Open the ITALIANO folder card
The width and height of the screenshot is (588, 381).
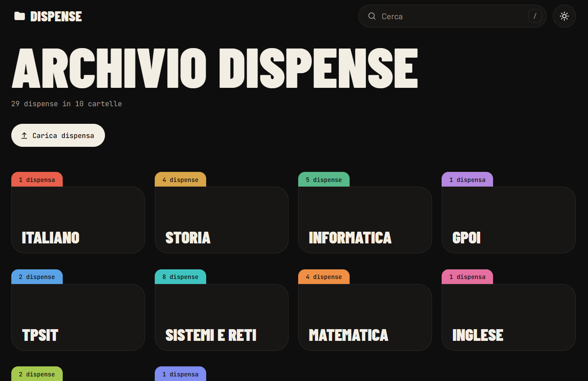point(78,220)
